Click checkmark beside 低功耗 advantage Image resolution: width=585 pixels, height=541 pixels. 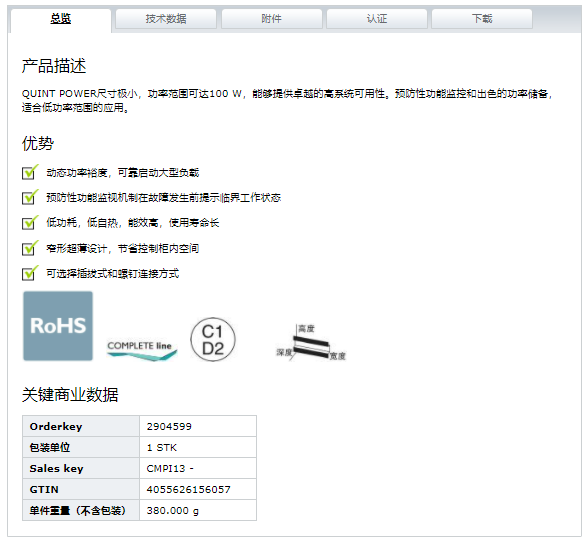tap(30, 222)
